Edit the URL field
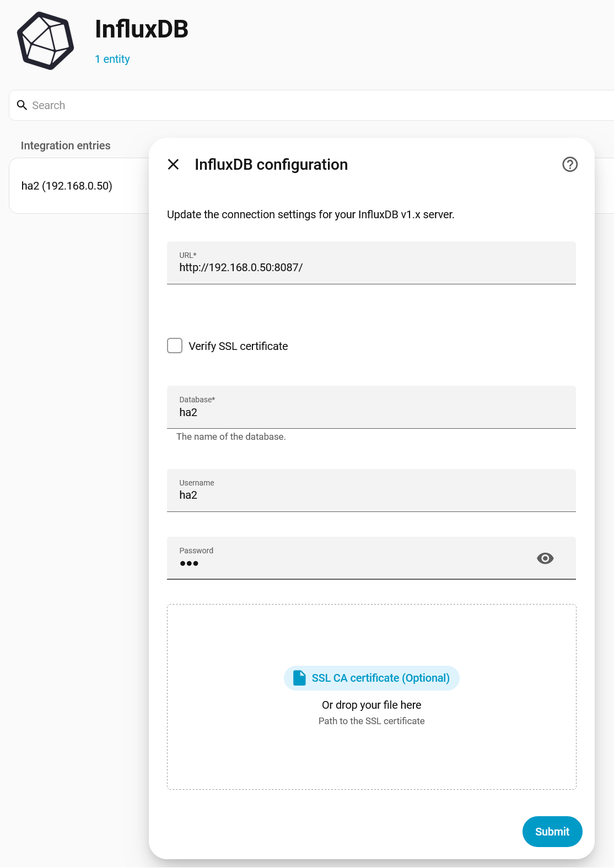Viewport: 614px width, 868px height. point(371,263)
